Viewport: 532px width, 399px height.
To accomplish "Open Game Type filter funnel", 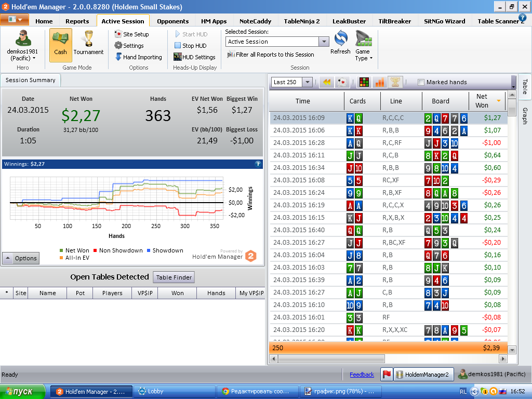I will (363, 38).
